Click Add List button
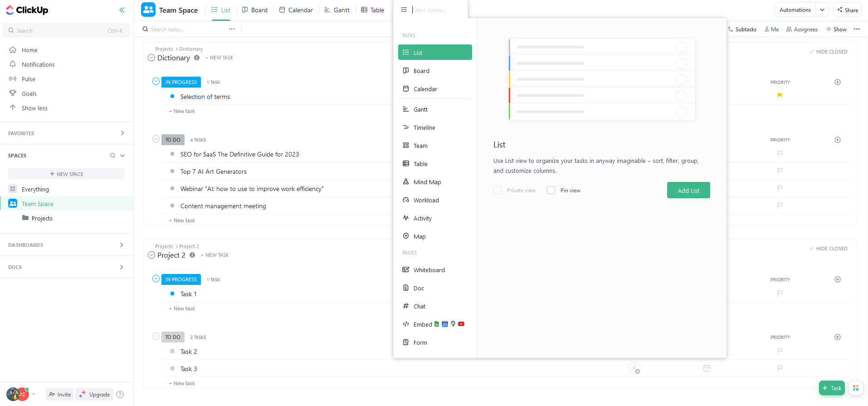 [688, 190]
